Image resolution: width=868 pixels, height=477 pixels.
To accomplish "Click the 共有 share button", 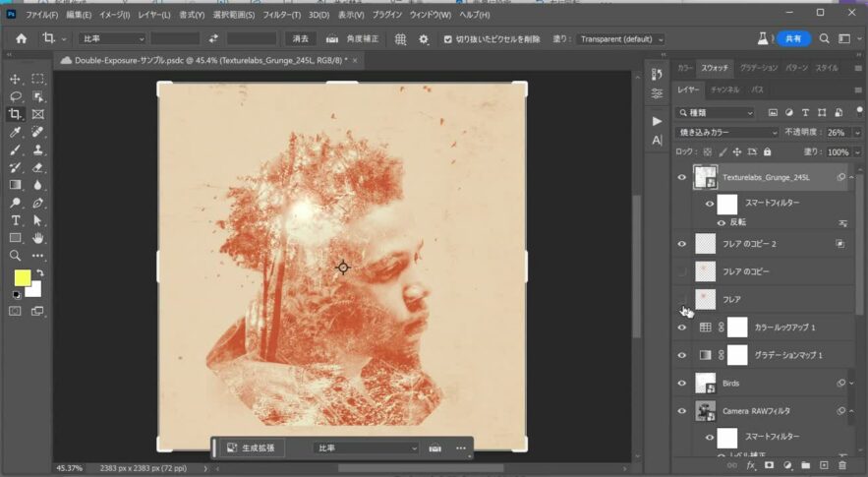I will 793,38.
